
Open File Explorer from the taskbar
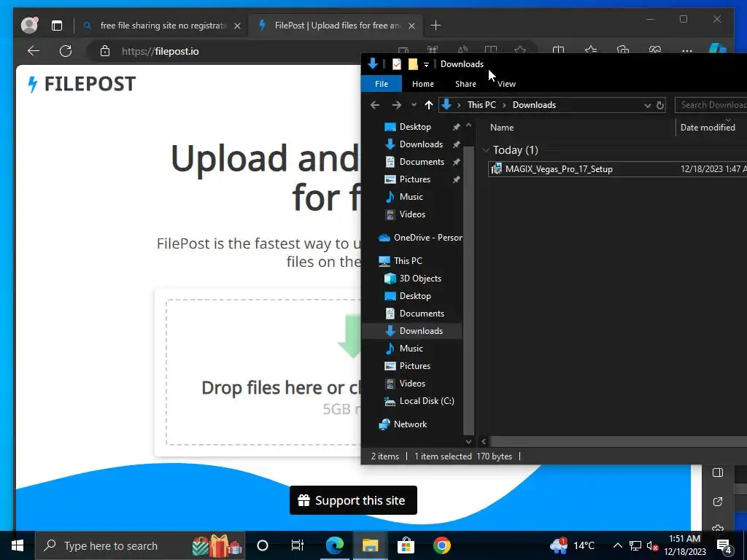pyautogui.click(x=370, y=545)
